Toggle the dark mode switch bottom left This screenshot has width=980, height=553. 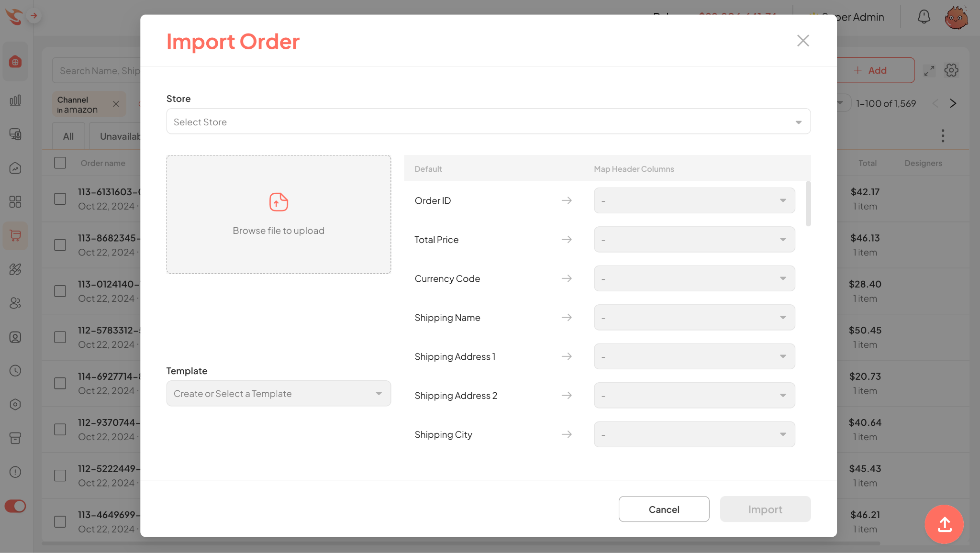[15, 506]
